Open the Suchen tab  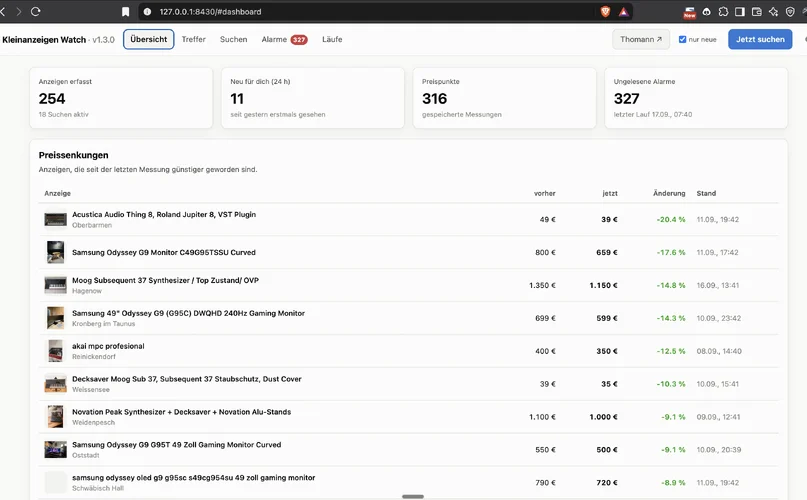tap(234, 39)
